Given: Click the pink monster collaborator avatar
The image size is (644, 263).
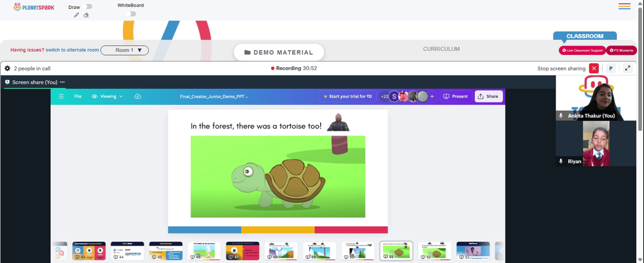Looking at the screenshot, I should (404, 97).
